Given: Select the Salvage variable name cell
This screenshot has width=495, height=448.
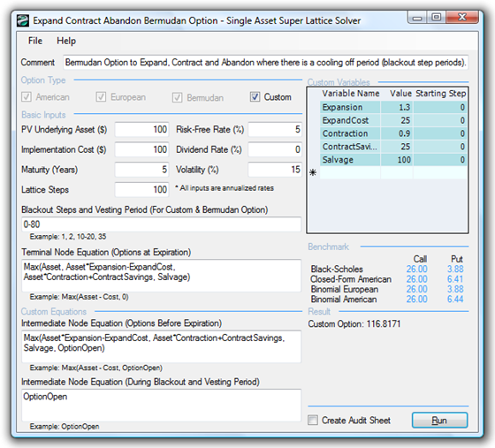Looking at the screenshot, I should tap(350, 160).
